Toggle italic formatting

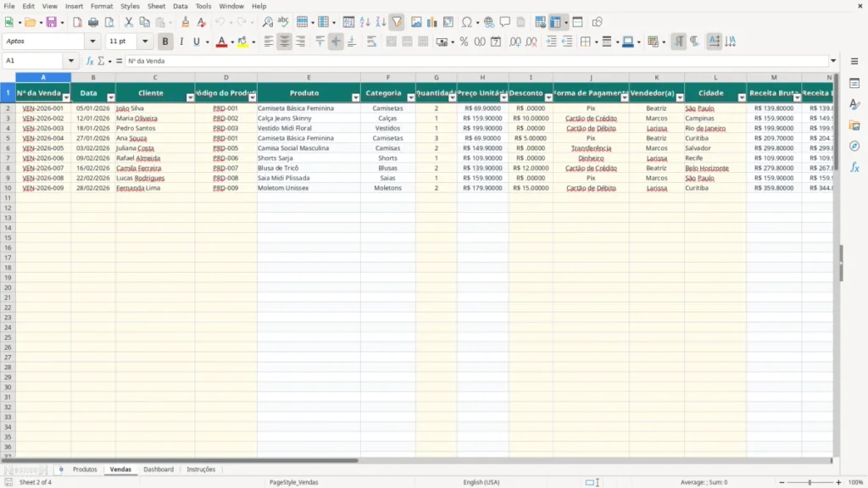click(181, 42)
